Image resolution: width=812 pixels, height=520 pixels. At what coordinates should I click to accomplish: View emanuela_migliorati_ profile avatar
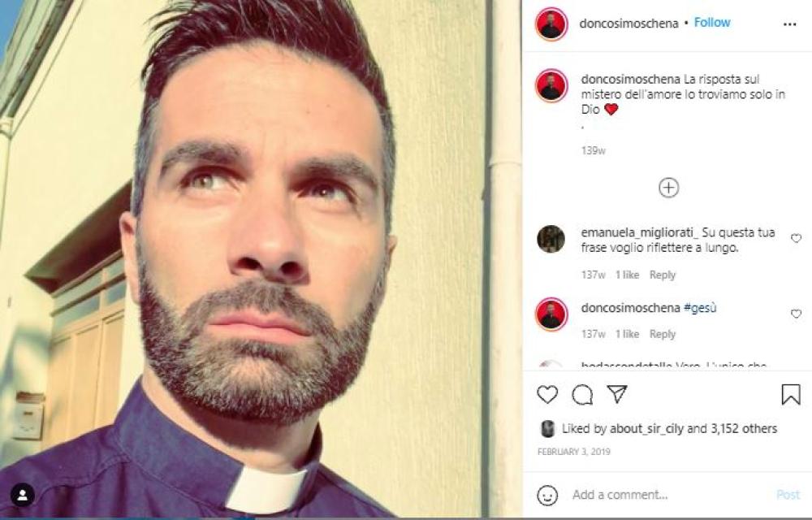tap(551, 240)
